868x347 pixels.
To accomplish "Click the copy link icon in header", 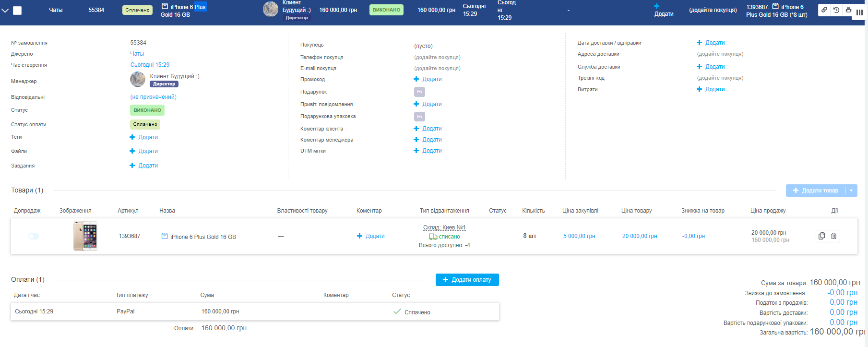I will 824,10.
